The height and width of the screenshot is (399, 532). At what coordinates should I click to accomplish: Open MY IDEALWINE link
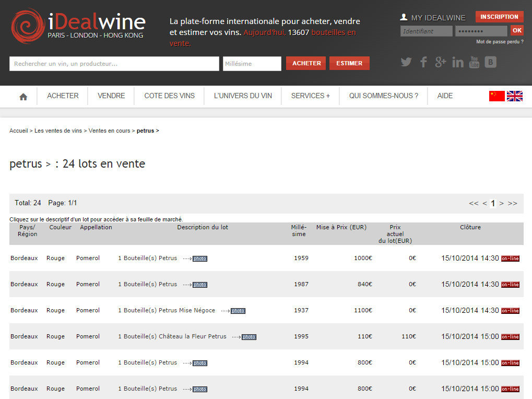click(439, 18)
